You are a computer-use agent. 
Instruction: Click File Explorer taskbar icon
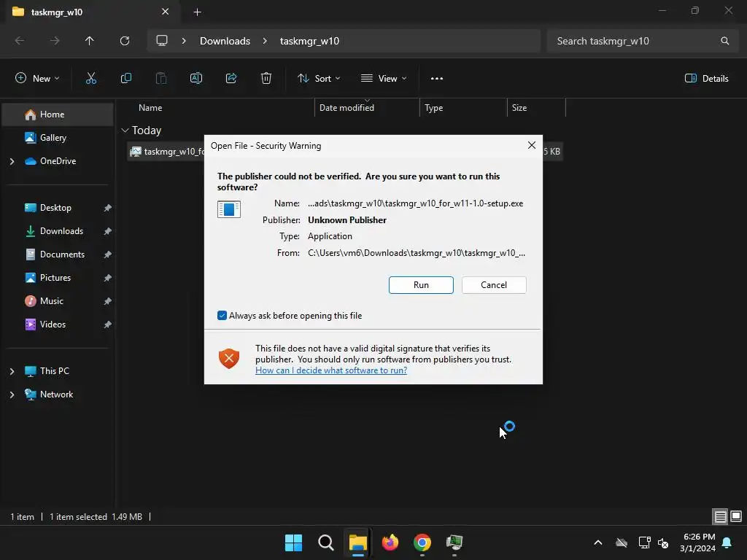click(357, 542)
